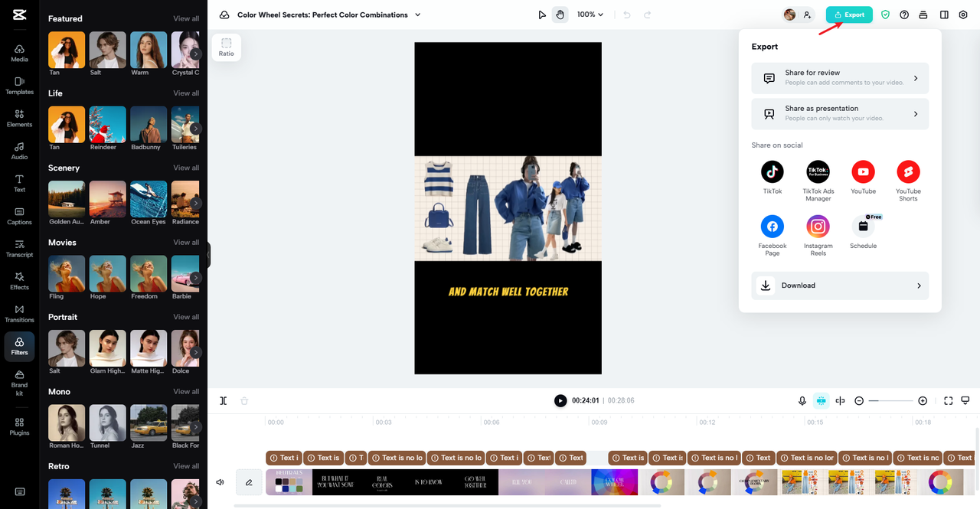View all Retro filters
Screen dimensions: 980x509
pyautogui.click(x=186, y=466)
